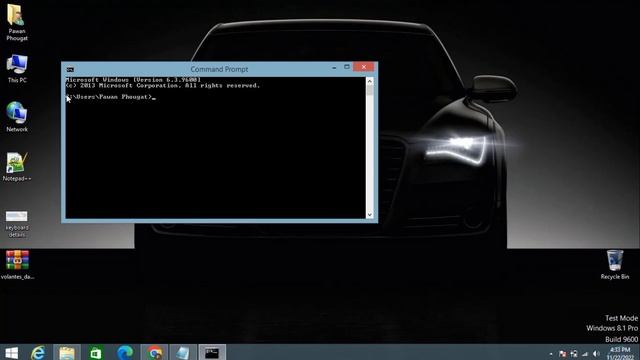Image resolution: width=640 pixels, height=360 pixels.
Task: Open the Network desktop icon
Action: 17,117
